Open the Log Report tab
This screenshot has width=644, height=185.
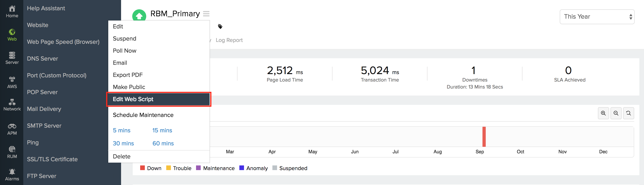(x=229, y=40)
